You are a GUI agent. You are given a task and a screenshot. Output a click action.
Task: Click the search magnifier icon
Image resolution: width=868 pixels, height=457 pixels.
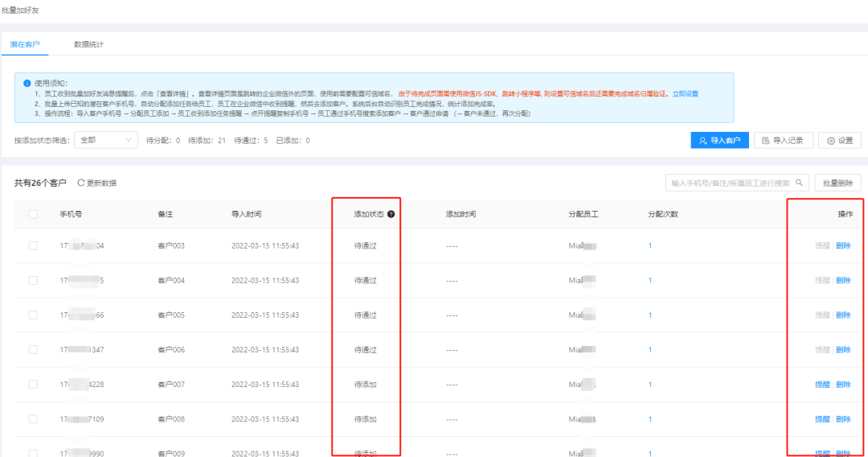tap(799, 183)
